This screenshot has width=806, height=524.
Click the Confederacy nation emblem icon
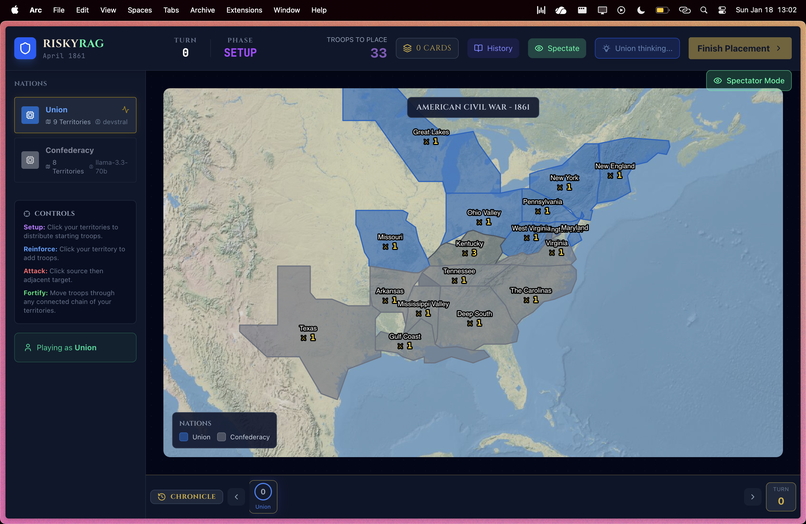point(30,160)
